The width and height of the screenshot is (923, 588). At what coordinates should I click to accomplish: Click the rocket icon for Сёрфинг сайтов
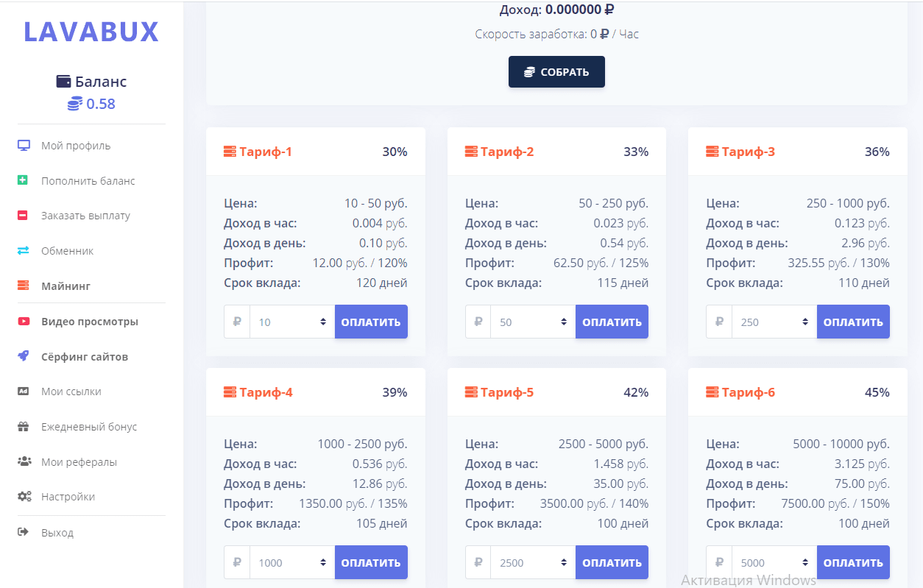[24, 357]
